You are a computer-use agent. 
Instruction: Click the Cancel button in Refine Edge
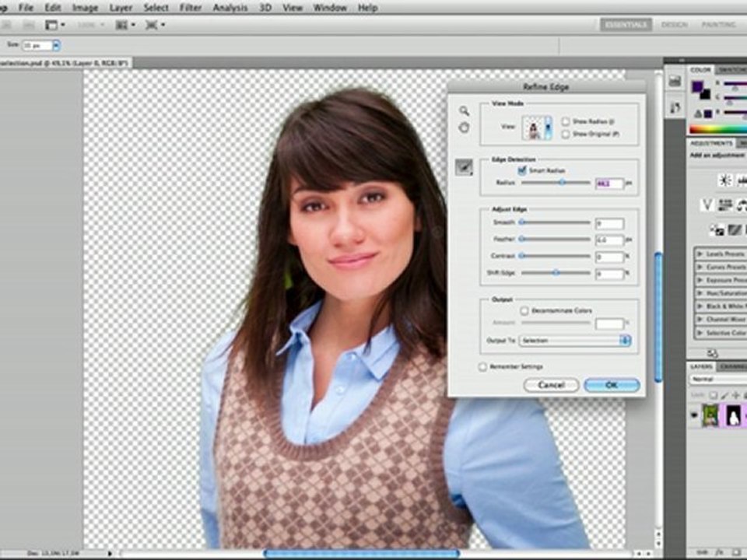(x=551, y=385)
